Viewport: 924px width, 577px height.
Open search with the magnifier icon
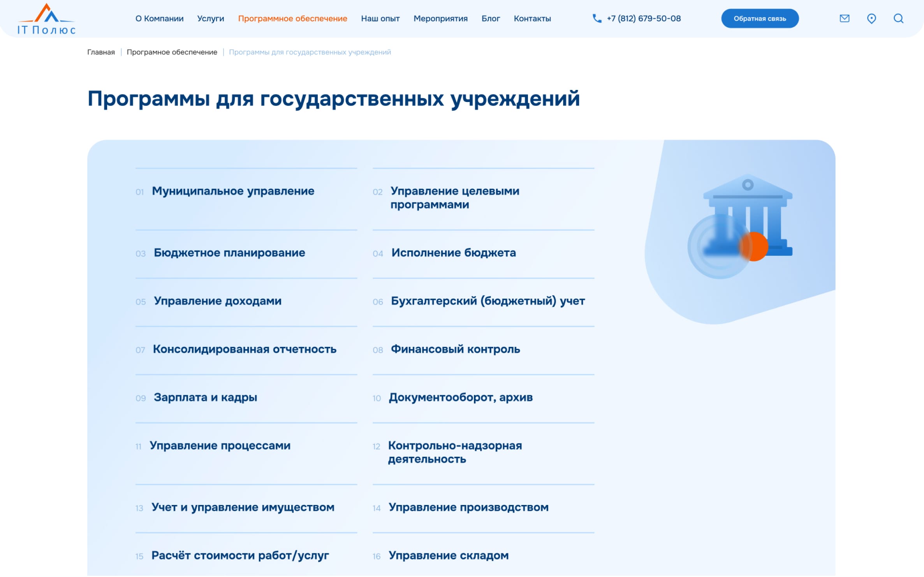[x=898, y=18]
